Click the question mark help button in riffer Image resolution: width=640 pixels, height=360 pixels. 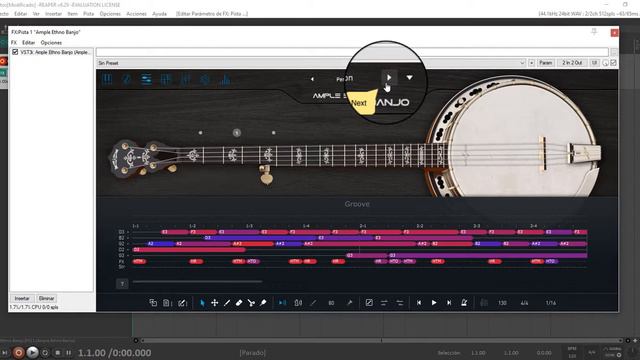click(122, 284)
